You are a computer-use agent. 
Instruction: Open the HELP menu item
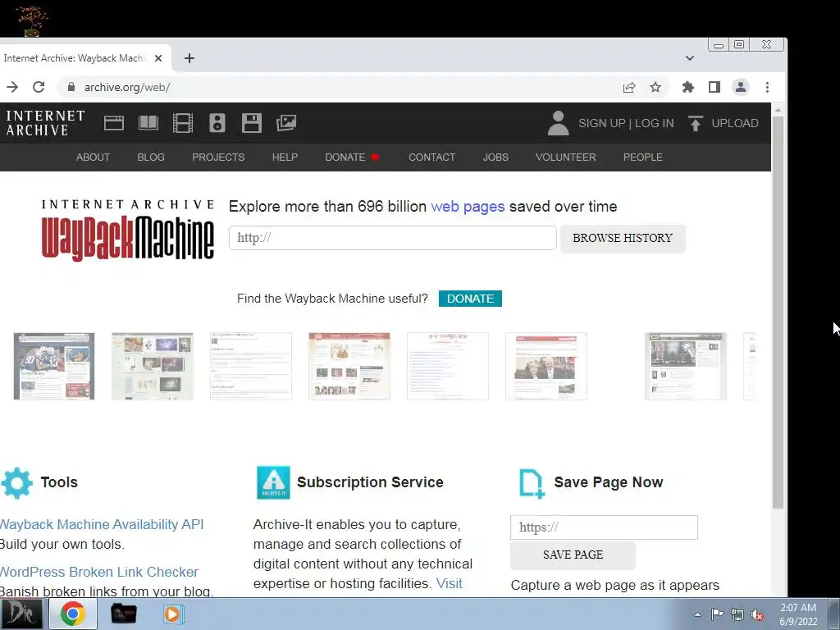pyautogui.click(x=285, y=157)
